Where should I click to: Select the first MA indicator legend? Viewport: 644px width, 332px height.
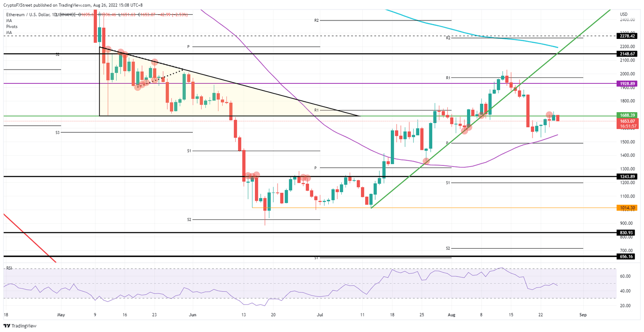coord(9,20)
